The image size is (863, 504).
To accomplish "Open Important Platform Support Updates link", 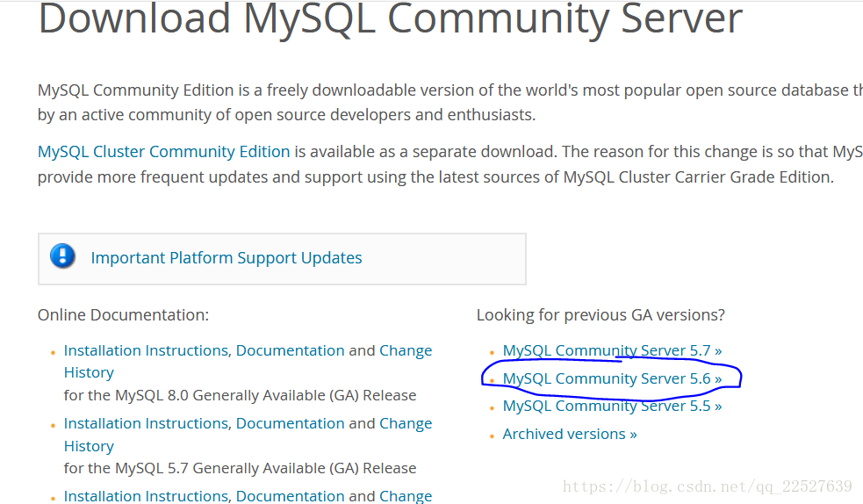I will click(x=227, y=258).
